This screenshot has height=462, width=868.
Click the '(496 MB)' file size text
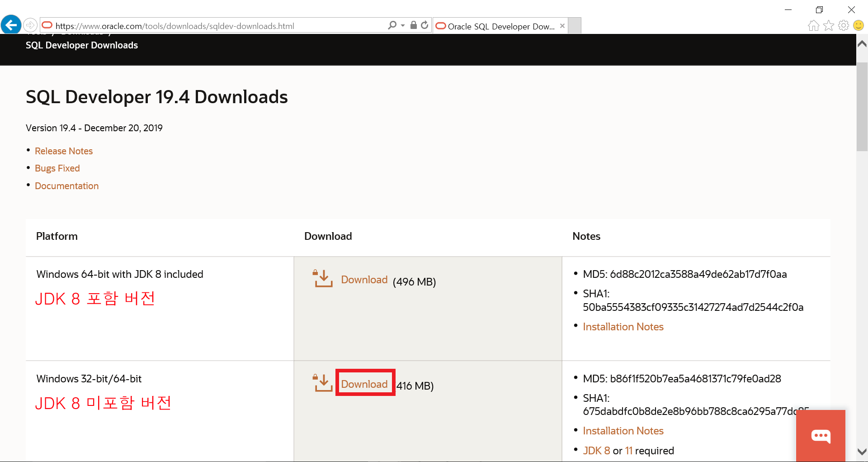tap(414, 282)
